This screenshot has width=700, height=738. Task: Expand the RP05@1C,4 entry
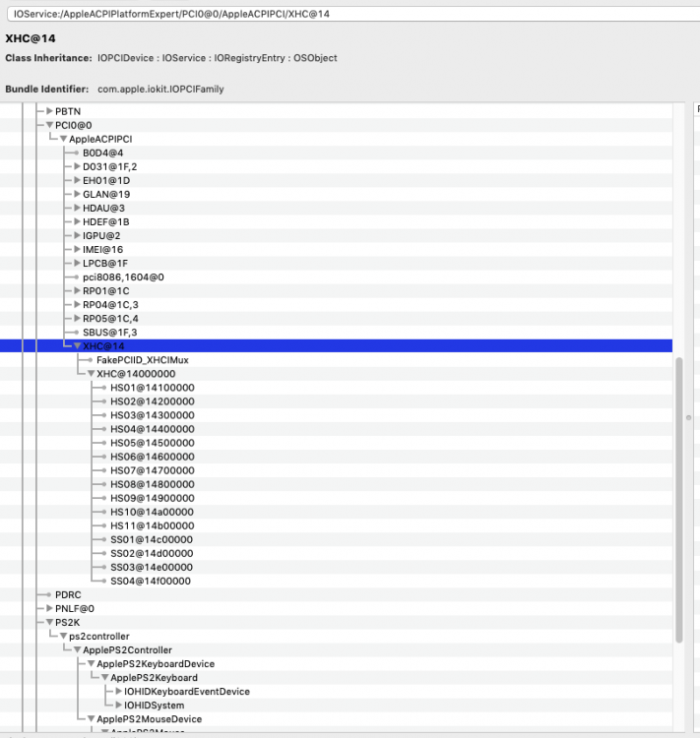tap(77, 318)
